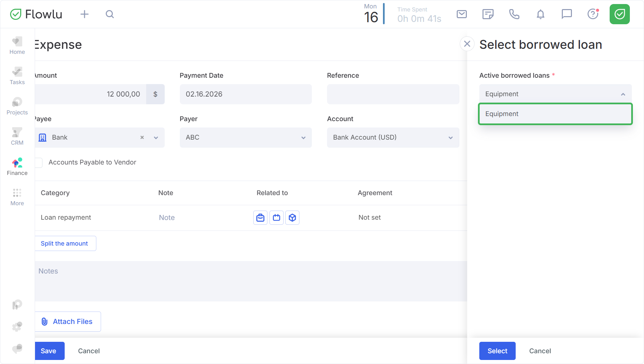Screen dimensions: 644x364
Task: Go to Finance in the sidebar
Action: 17,167
